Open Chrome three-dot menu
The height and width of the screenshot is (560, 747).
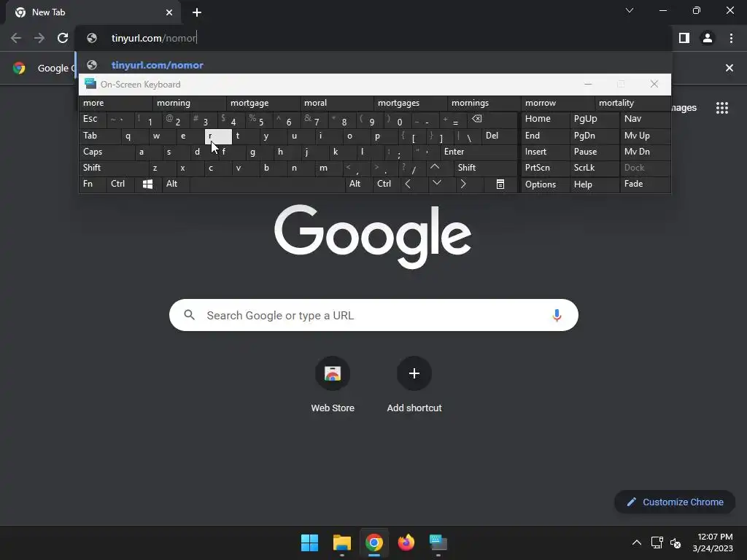[x=731, y=38]
